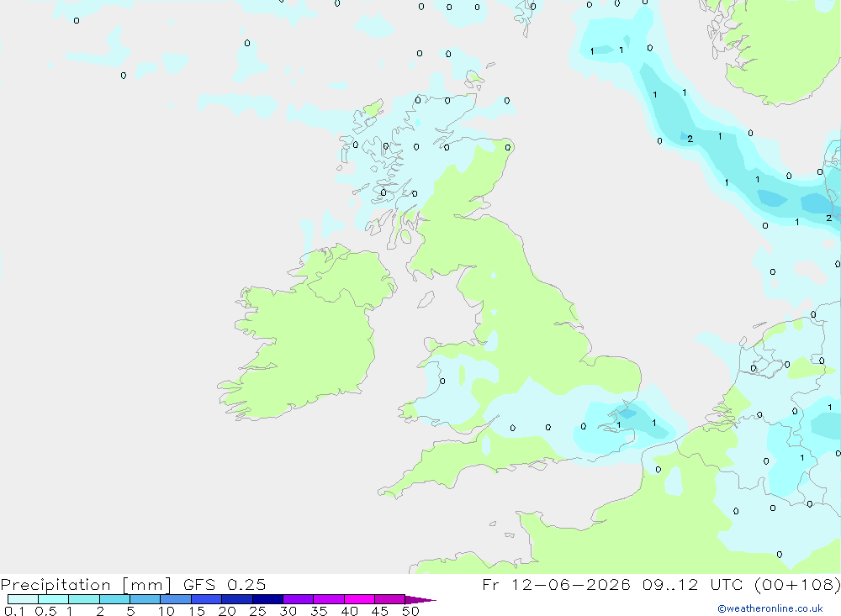The height and width of the screenshot is (616, 841).
Task: Click the '15' legend scale label
Action: [197, 611]
